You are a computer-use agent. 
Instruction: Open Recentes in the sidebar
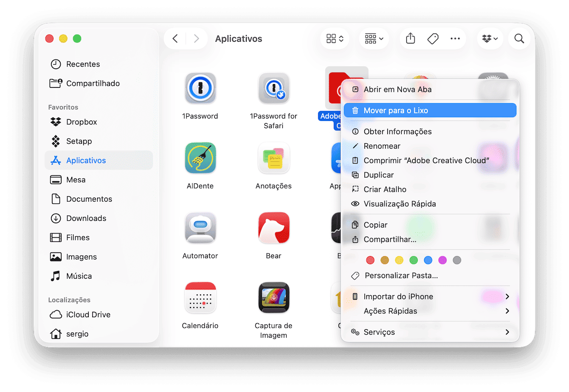(x=99, y=64)
